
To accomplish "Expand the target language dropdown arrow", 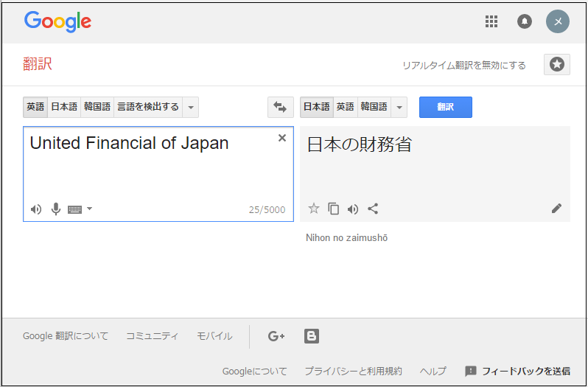I will pos(399,108).
